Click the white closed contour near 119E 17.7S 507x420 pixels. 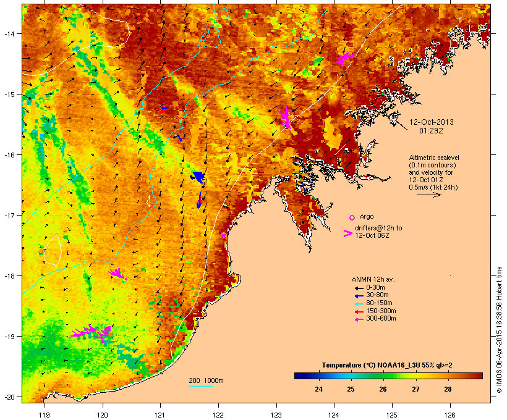coord(53,251)
